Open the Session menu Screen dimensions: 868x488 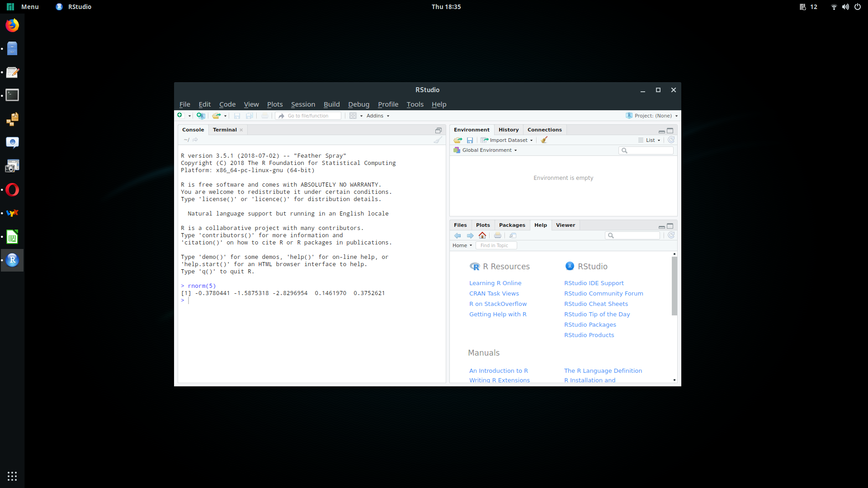(x=303, y=104)
